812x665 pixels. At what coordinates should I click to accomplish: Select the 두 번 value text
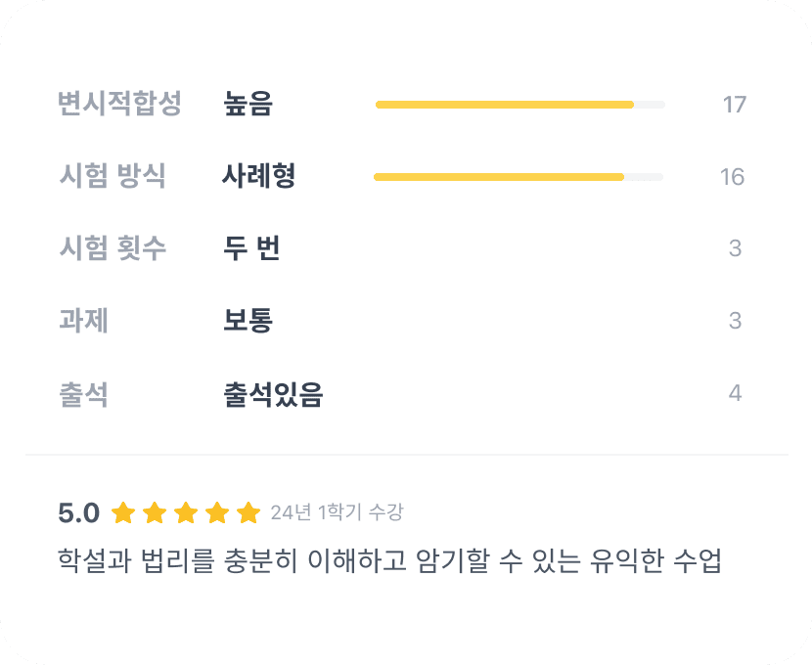point(251,248)
